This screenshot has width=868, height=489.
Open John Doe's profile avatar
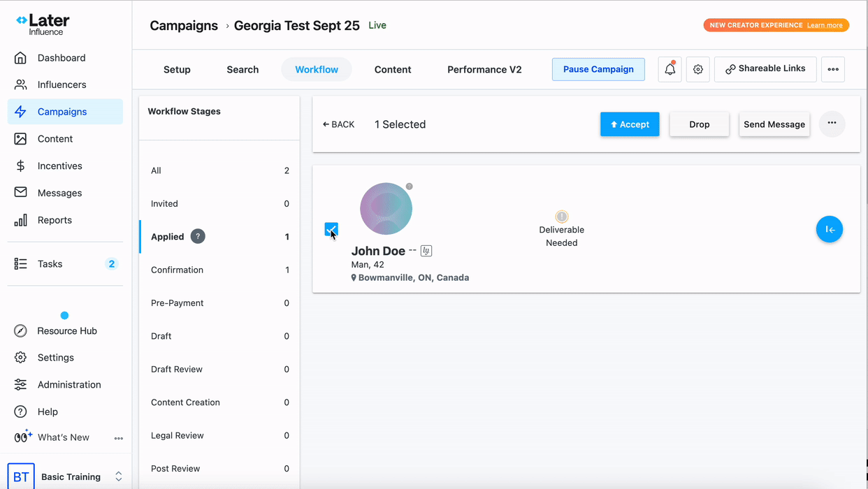386,209
